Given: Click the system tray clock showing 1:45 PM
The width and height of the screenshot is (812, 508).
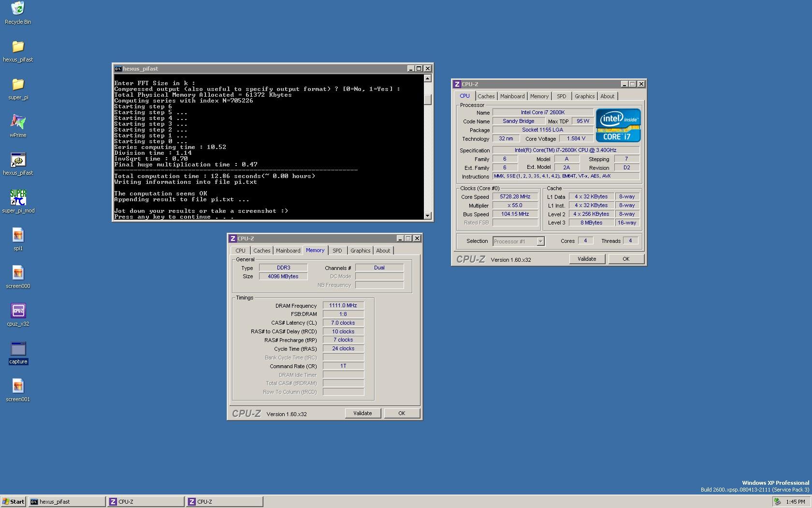Looking at the screenshot, I should pyautogui.click(x=796, y=502).
